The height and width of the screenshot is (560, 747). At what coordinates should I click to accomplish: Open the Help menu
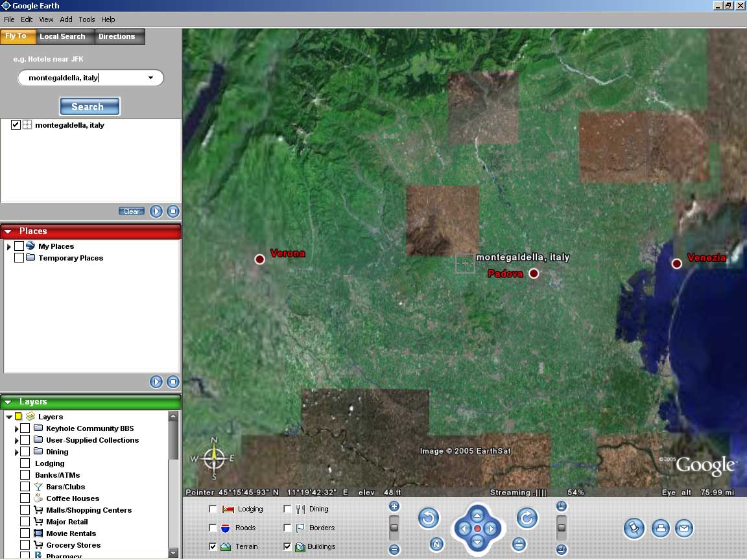108,19
